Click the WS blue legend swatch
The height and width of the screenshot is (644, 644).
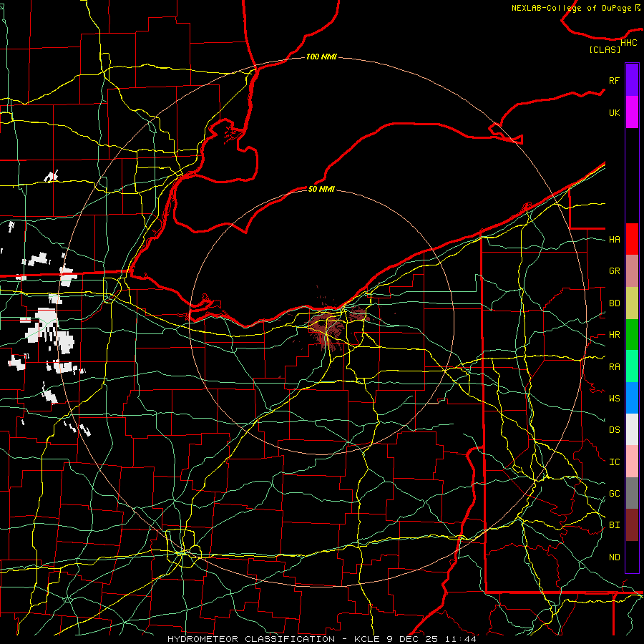pyautogui.click(x=632, y=398)
